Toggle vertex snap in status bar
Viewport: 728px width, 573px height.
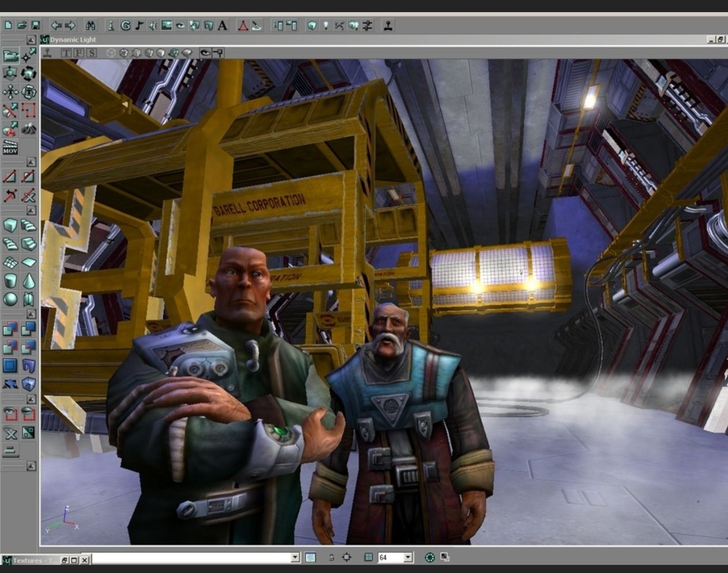pos(347,557)
